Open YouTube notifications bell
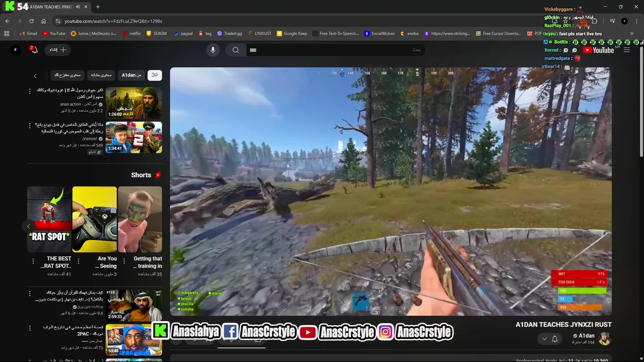The width and height of the screenshot is (644, 362). click(x=34, y=50)
